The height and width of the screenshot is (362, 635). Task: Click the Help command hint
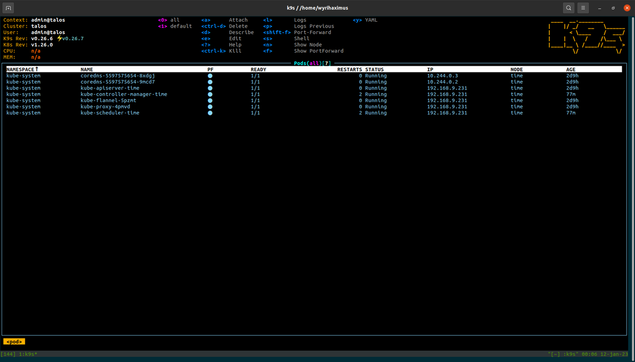(235, 45)
